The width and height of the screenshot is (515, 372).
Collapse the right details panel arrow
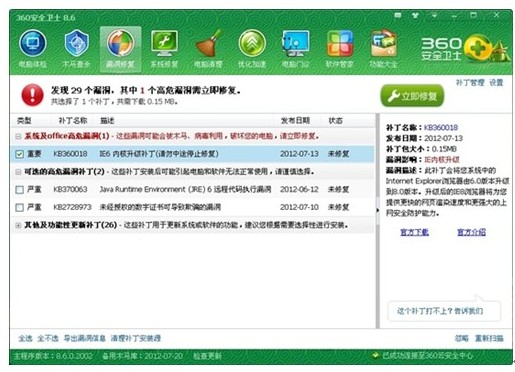[x=378, y=210]
